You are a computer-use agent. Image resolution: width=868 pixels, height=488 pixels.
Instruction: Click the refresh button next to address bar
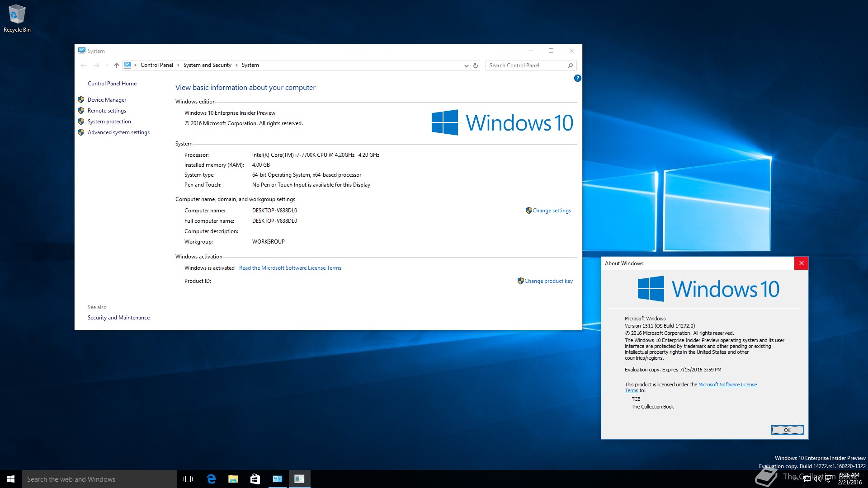476,66
